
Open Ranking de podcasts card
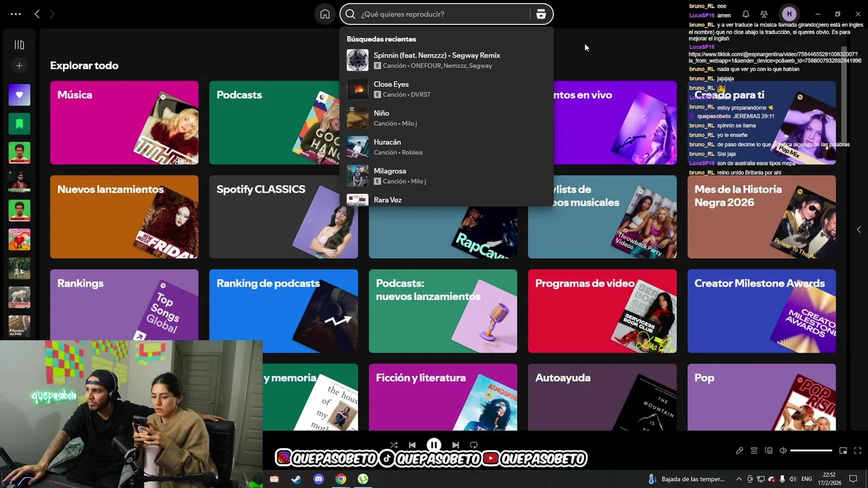click(283, 311)
